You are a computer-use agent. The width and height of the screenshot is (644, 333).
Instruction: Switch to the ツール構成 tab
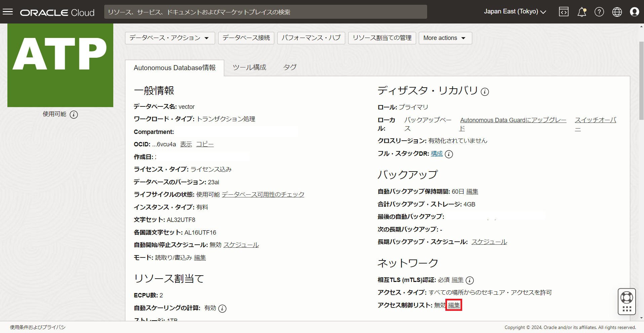[x=249, y=67]
